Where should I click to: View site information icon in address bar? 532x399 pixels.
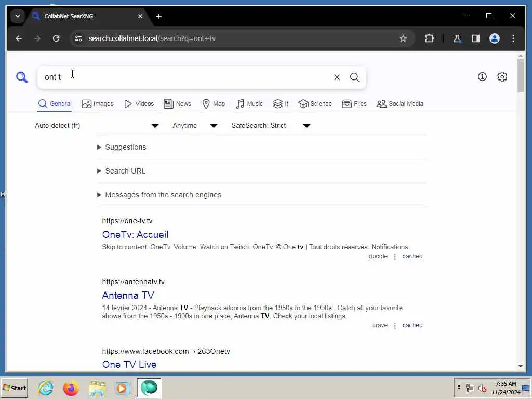click(79, 38)
